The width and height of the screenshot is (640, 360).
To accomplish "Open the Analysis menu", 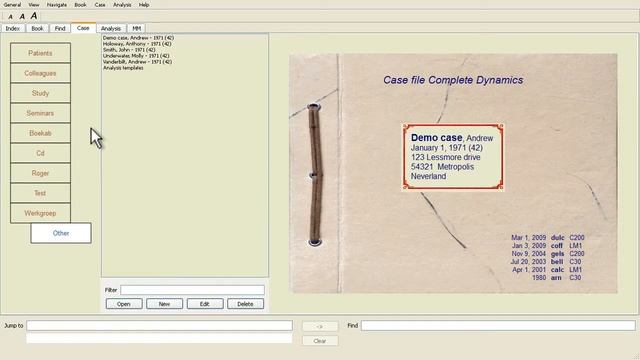I will click(122, 5).
